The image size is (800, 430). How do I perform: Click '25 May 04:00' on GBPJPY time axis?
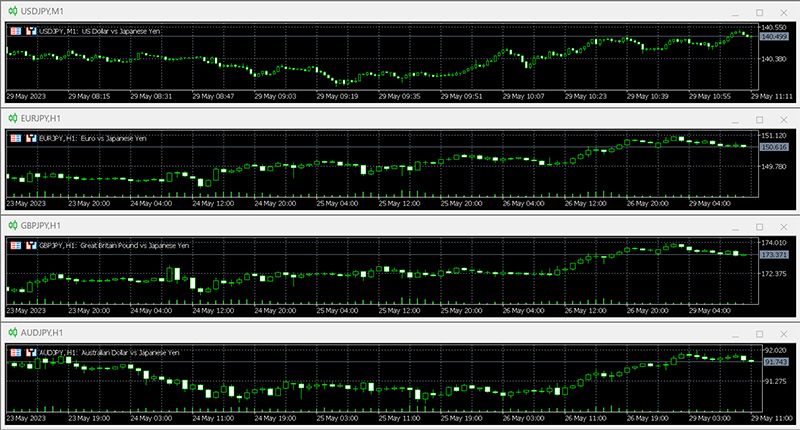(337, 311)
